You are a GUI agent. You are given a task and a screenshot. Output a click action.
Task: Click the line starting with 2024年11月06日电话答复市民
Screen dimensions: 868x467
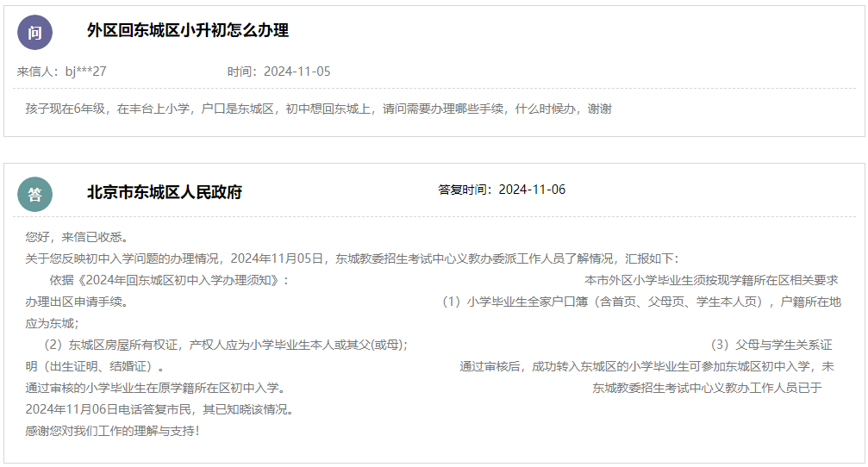tap(159, 409)
